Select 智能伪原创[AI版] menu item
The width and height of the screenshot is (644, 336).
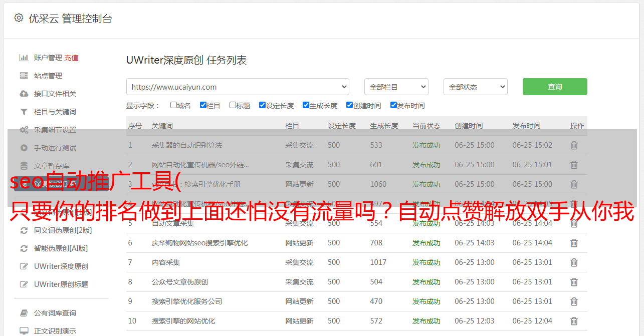[x=61, y=248]
